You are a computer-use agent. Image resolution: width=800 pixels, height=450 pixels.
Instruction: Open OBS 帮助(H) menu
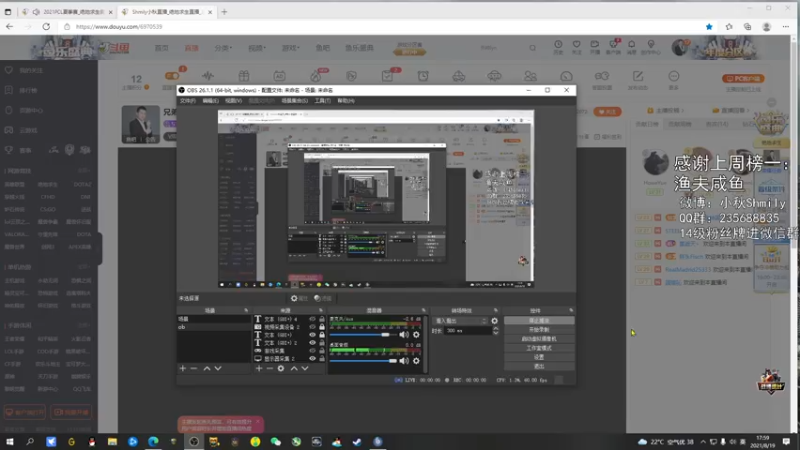tap(346, 101)
